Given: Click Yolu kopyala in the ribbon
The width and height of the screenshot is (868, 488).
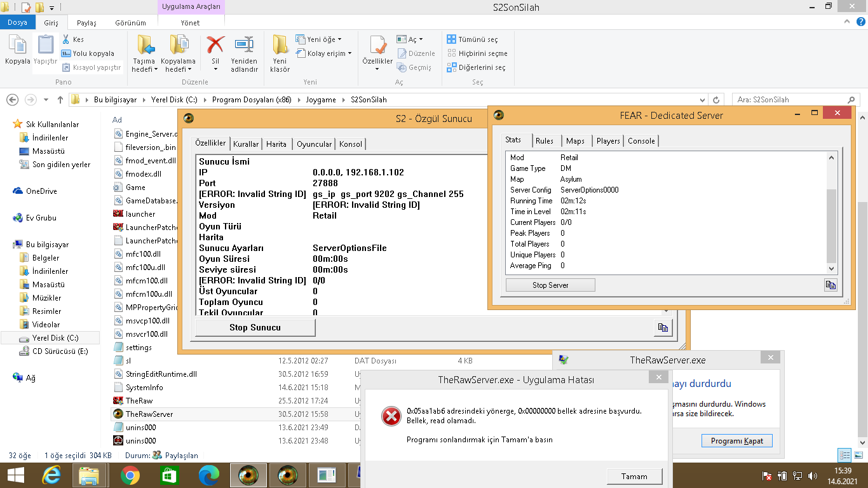Looking at the screenshot, I should tap(88, 53).
